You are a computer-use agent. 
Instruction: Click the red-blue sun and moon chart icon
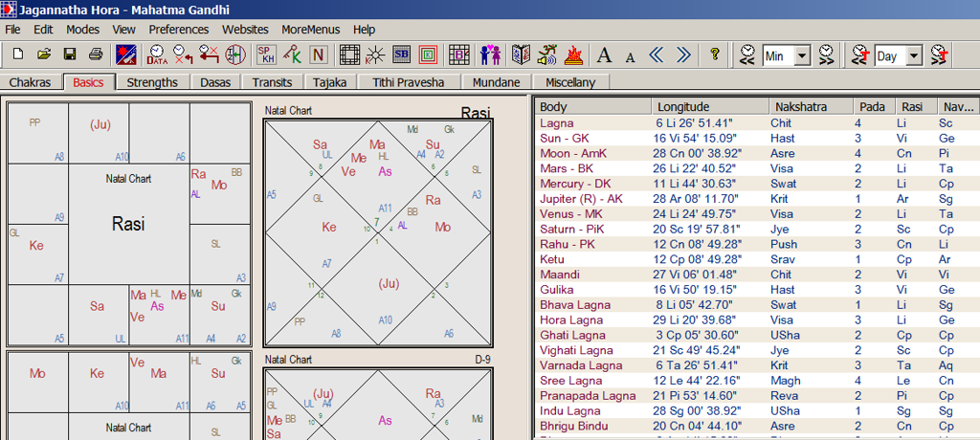point(125,55)
